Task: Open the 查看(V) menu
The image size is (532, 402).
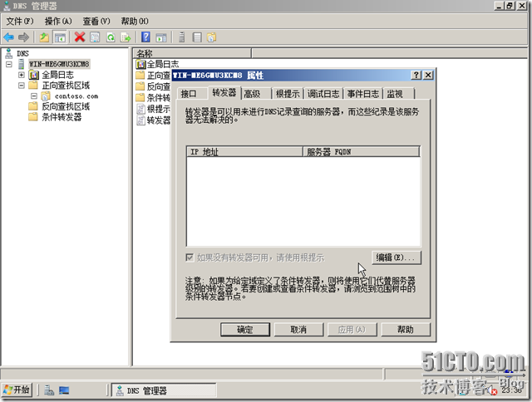Action: pos(96,21)
